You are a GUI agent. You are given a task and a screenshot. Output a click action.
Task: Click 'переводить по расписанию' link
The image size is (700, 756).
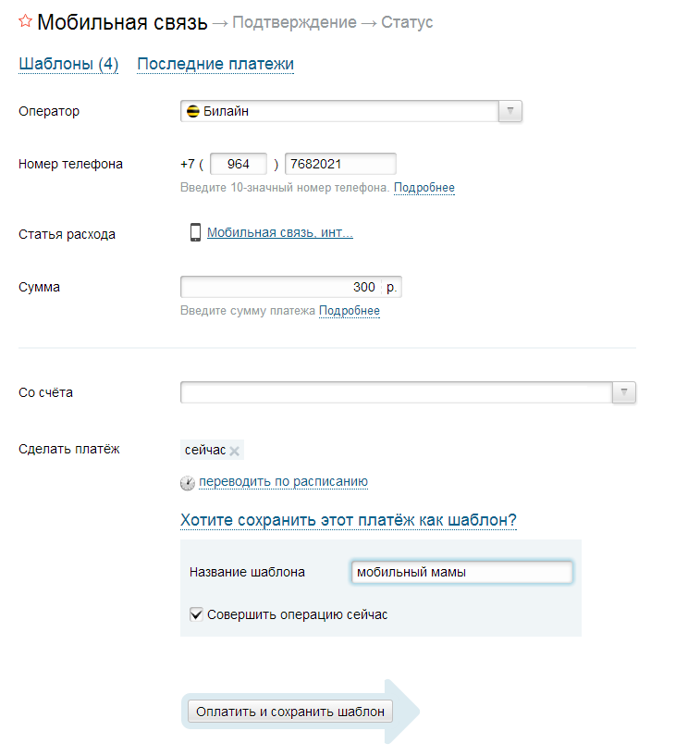pyautogui.click(x=283, y=481)
